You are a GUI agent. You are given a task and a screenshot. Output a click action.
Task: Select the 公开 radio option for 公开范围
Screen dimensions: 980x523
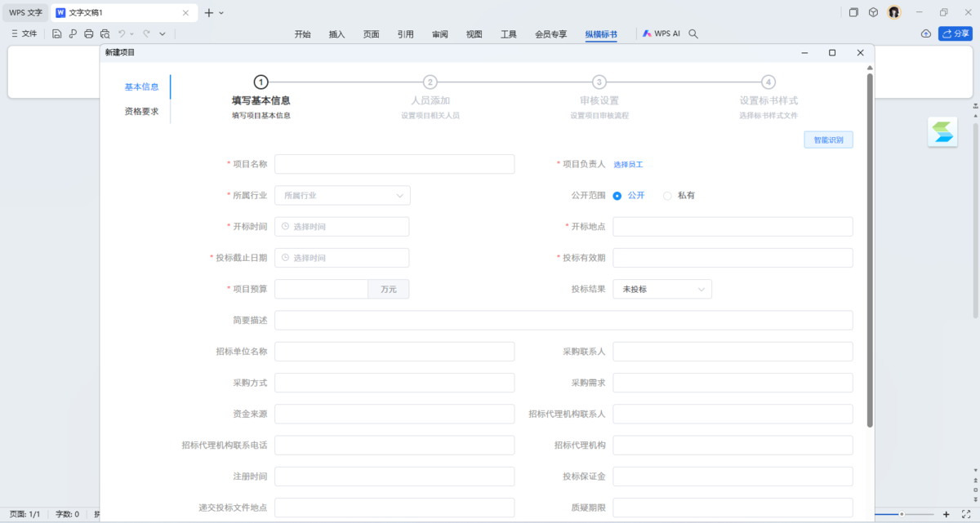619,195
